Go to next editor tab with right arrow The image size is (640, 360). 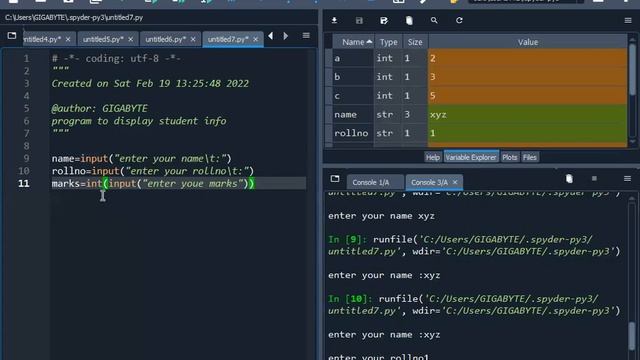point(286,36)
